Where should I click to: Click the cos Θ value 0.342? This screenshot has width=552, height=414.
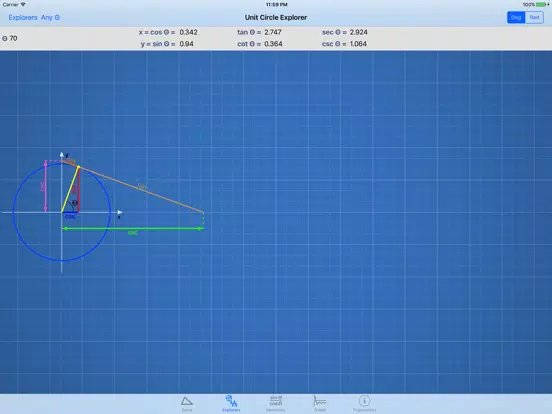click(188, 32)
